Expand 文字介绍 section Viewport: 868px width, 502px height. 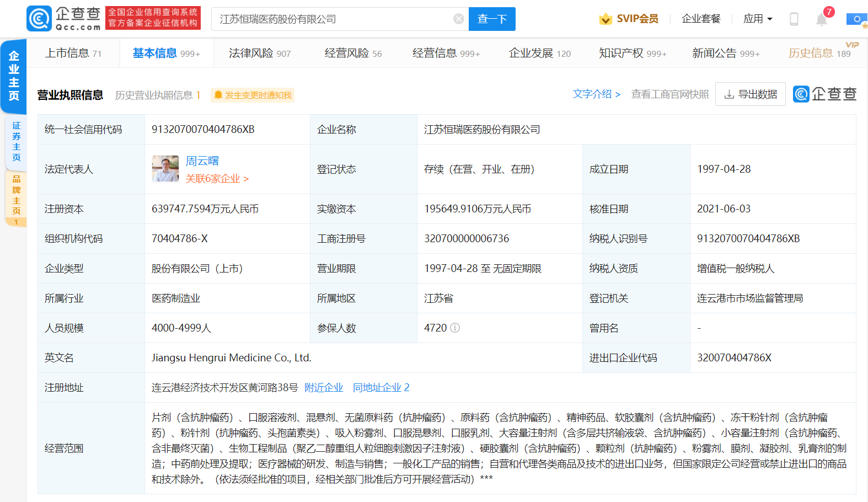[x=597, y=94]
